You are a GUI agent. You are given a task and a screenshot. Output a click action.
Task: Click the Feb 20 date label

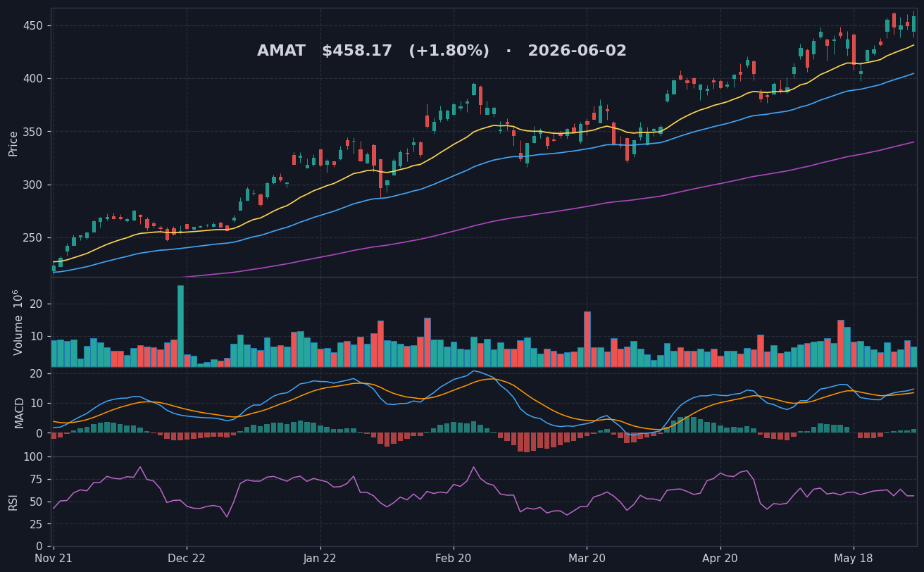pos(454,559)
